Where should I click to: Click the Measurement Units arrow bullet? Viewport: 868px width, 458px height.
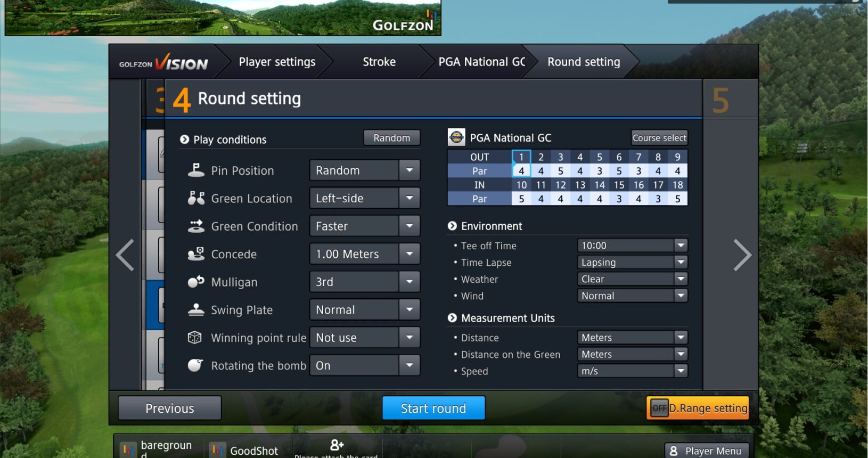(452, 318)
